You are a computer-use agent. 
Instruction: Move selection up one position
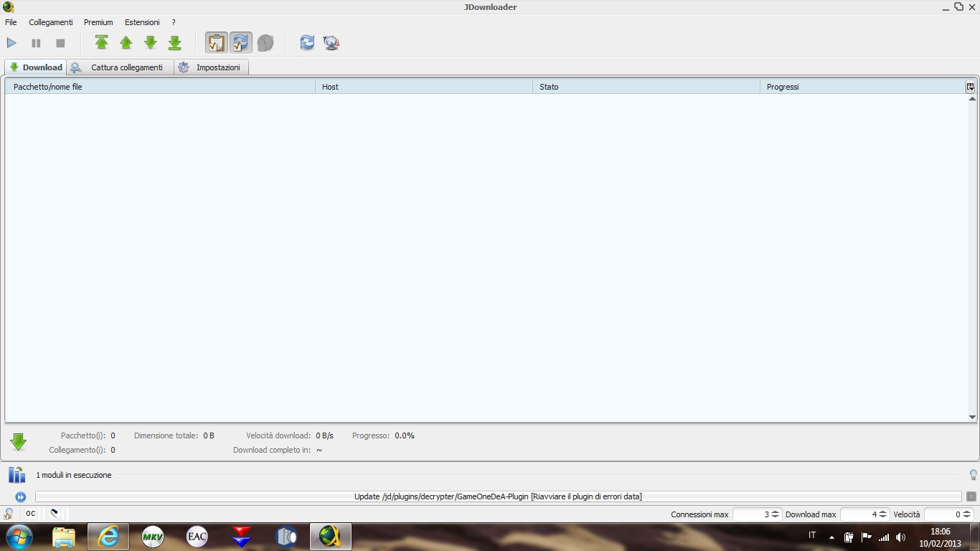click(x=126, y=43)
